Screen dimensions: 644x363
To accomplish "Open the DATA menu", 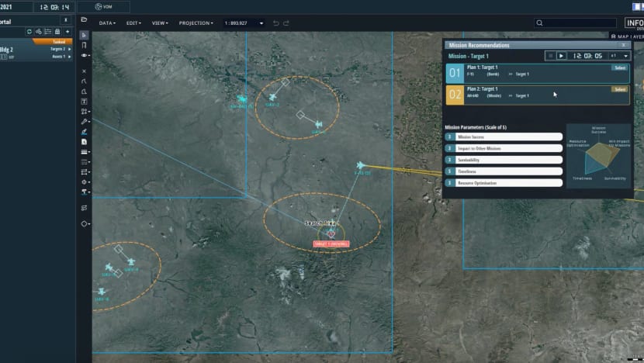I will point(107,23).
